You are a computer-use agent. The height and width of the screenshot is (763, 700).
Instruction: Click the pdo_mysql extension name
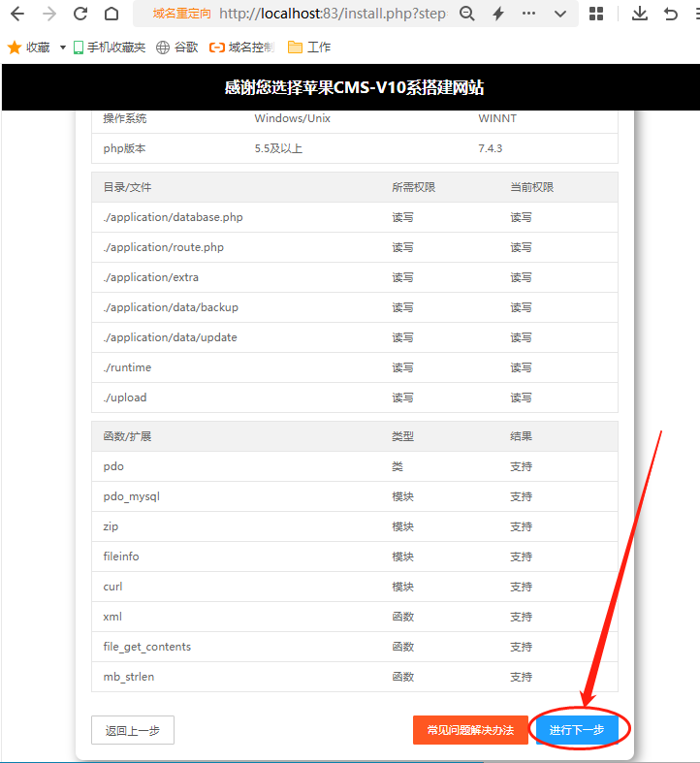(x=132, y=496)
